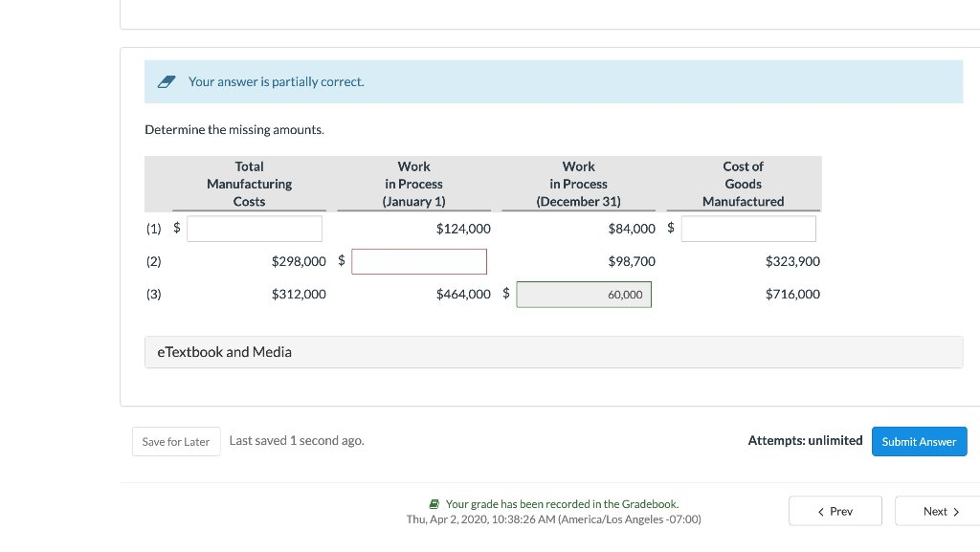Image resolution: width=980 pixels, height=552 pixels.
Task: Click the 'Your grade has been recorded' notice
Action: coord(562,504)
